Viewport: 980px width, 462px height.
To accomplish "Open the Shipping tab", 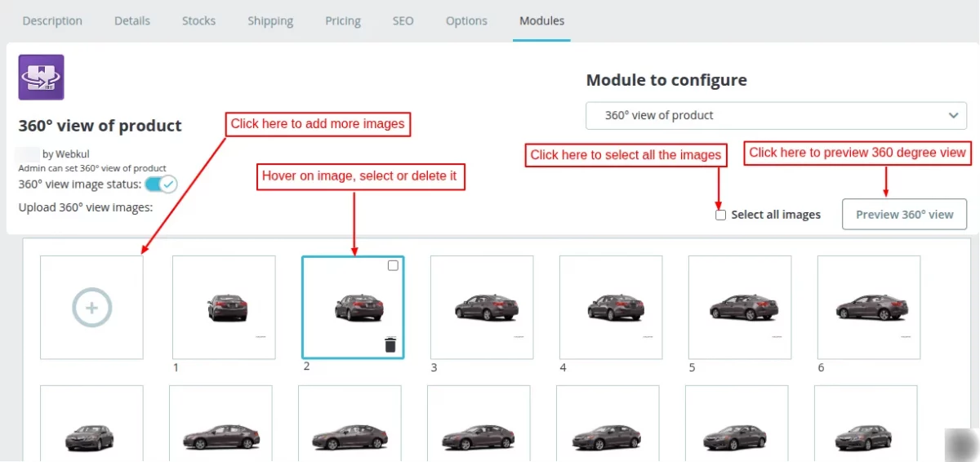I will 270,20.
